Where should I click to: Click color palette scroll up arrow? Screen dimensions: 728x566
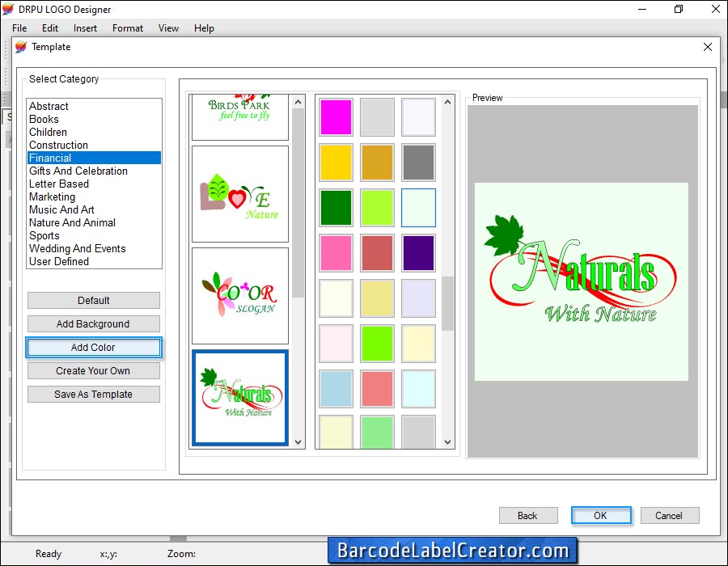pyautogui.click(x=447, y=102)
